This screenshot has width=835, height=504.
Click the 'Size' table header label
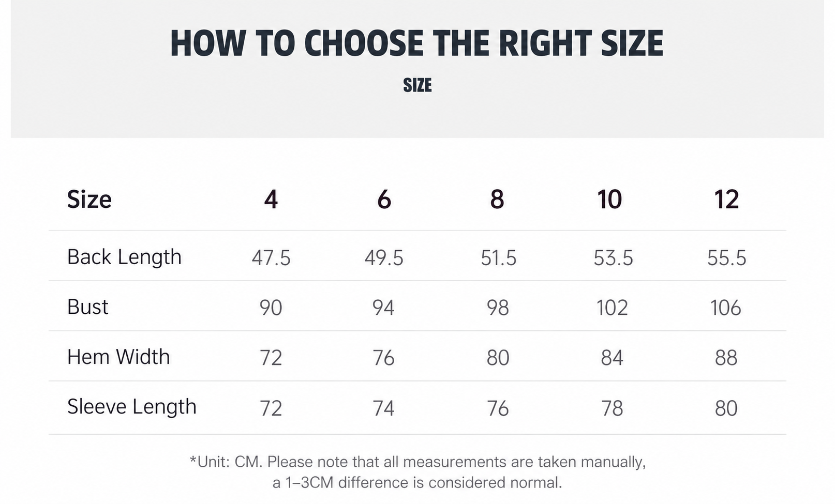[89, 199]
